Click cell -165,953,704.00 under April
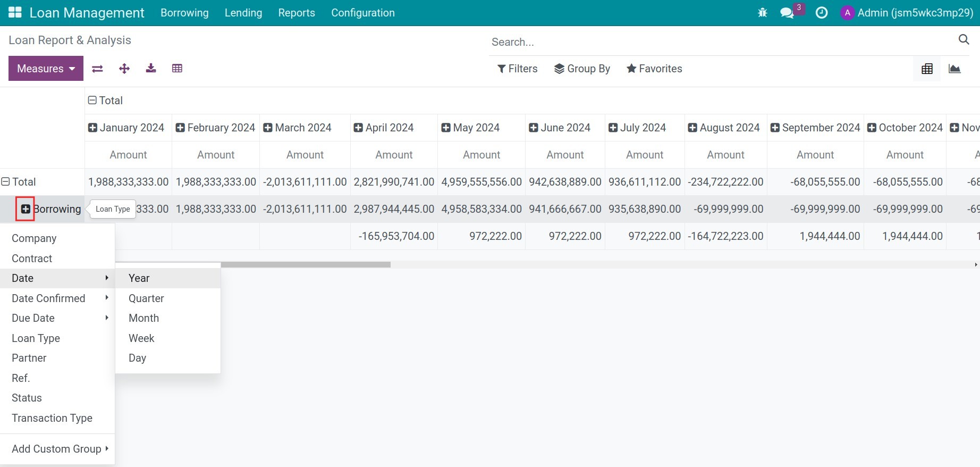This screenshot has width=980, height=467. (394, 236)
